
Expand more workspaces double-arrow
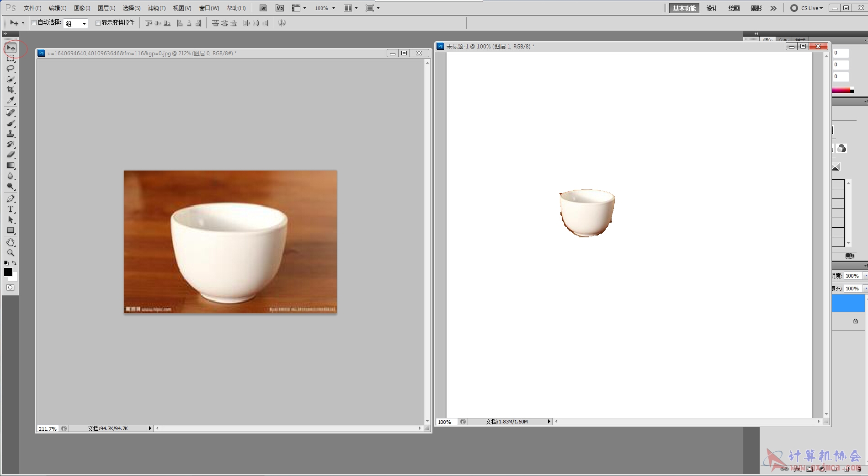pos(773,8)
